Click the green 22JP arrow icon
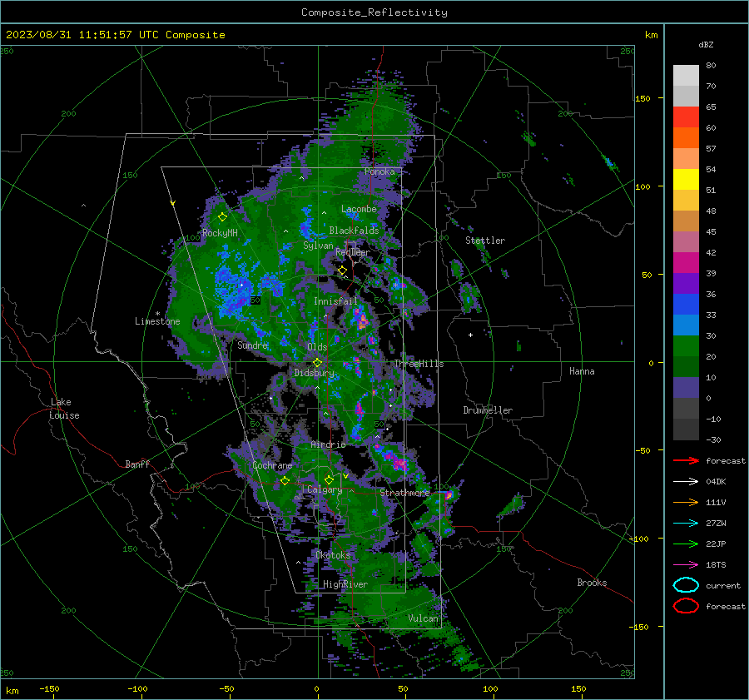Viewport: 749px width, 700px height. [x=686, y=544]
